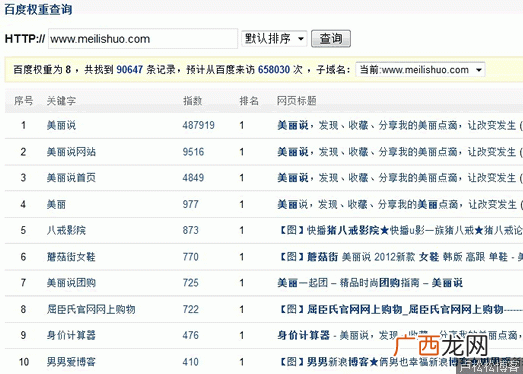Click index value 873
523x374 pixels.
click(x=190, y=230)
